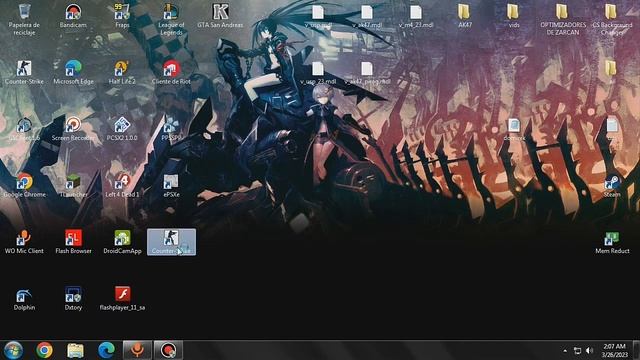
Task: Select the ePSXe emulator shortcut
Action: (171, 186)
